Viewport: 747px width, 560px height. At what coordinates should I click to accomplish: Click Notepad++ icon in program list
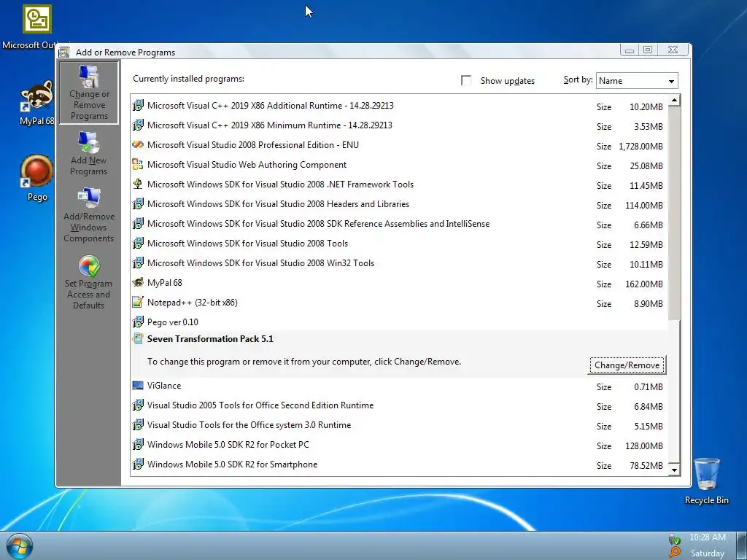click(138, 303)
